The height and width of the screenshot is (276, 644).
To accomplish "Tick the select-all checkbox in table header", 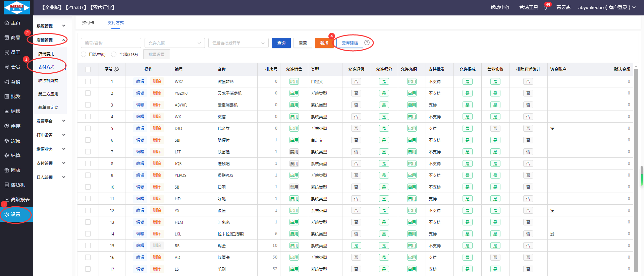I will [88, 69].
